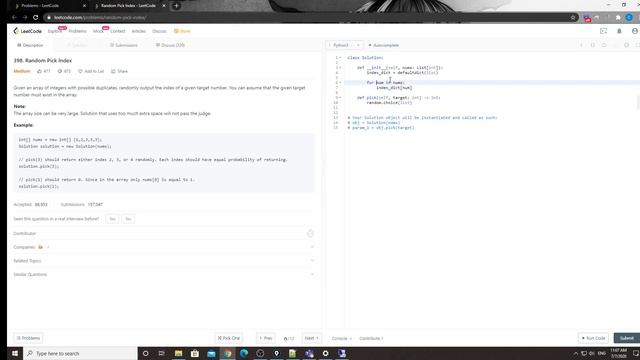
Task: Open Microsoft Store from taskbar
Action: tap(195, 353)
